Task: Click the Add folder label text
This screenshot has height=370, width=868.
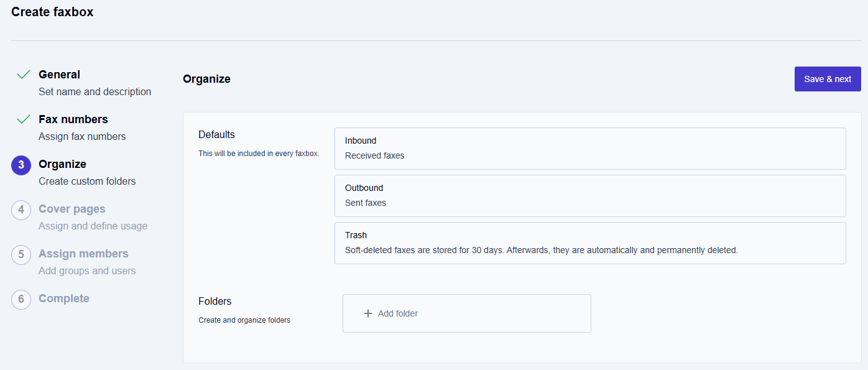Action: [398, 313]
